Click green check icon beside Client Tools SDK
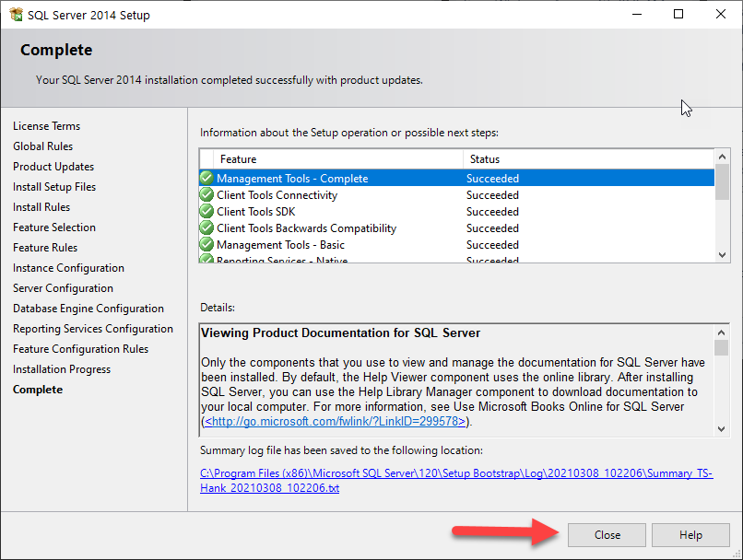This screenshot has width=743, height=560. click(x=206, y=211)
